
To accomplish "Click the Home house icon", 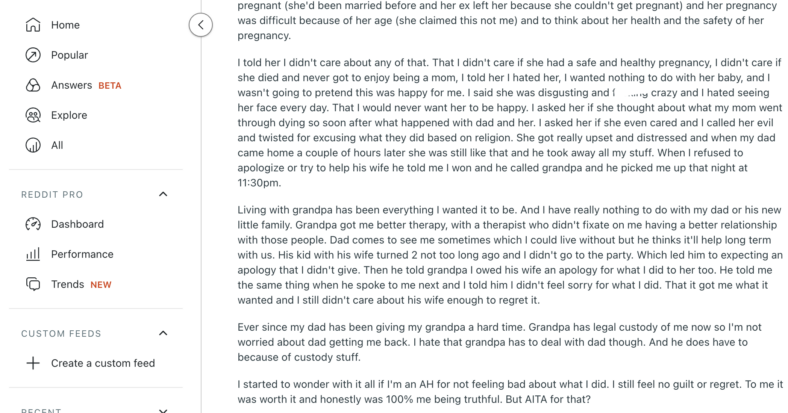I will tap(33, 25).
